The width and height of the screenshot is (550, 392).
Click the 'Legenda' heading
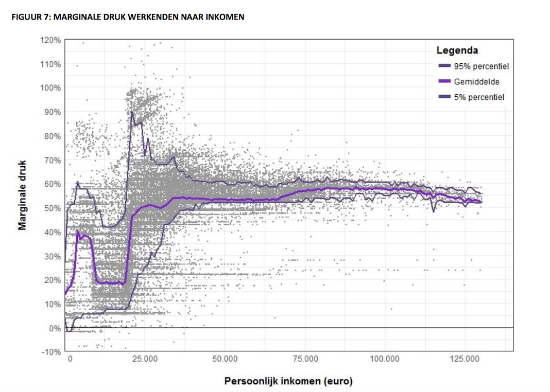pyautogui.click(x=457, y=50)
